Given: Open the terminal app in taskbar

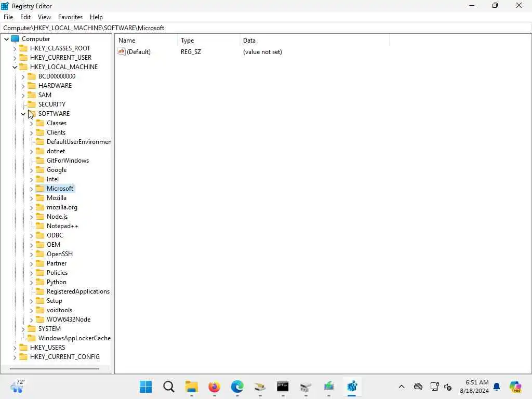Looking at the screenshot, I should pyautogui.click(x=283, y=387).
